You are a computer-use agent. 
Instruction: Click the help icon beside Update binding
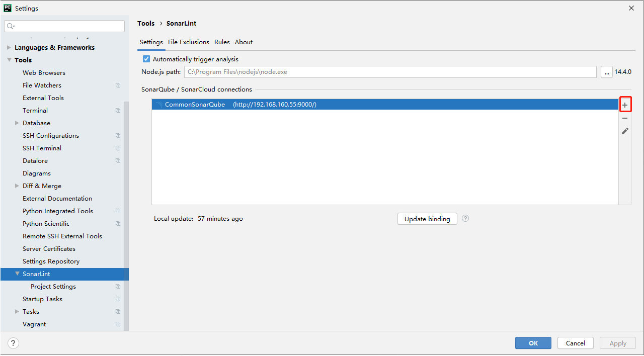[x=465, y=218]
